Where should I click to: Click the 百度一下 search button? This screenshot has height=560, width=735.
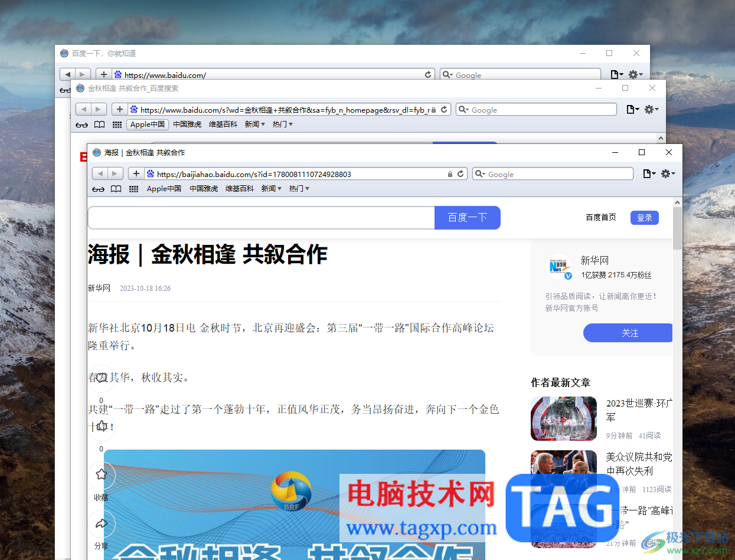468,217
